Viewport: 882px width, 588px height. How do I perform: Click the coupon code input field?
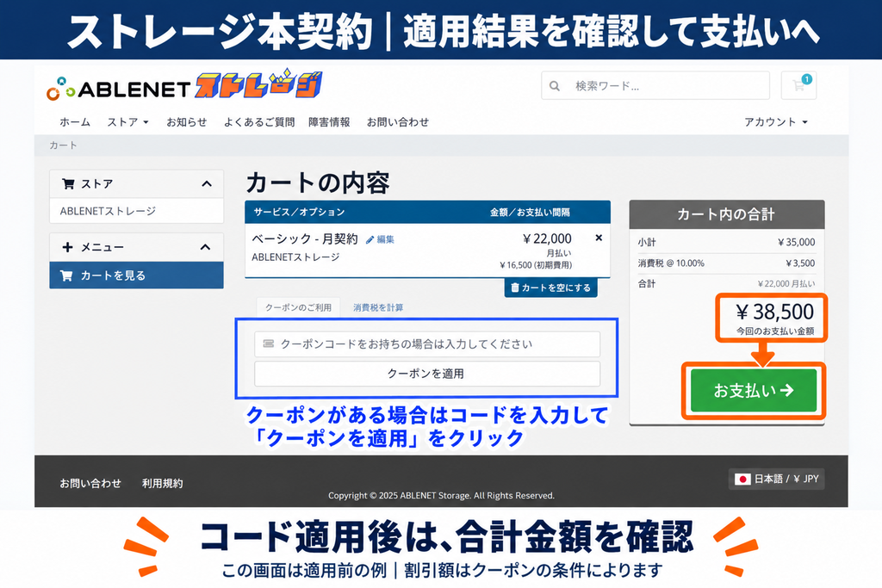(427, 344)
